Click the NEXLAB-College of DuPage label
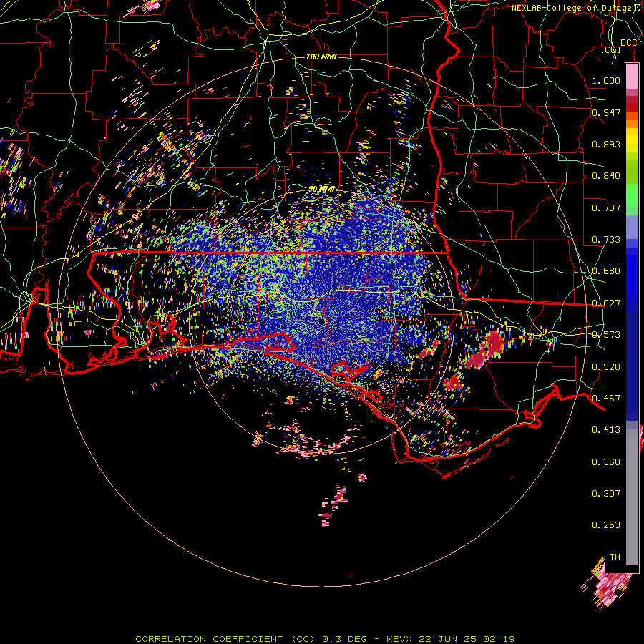 [573, 8]
